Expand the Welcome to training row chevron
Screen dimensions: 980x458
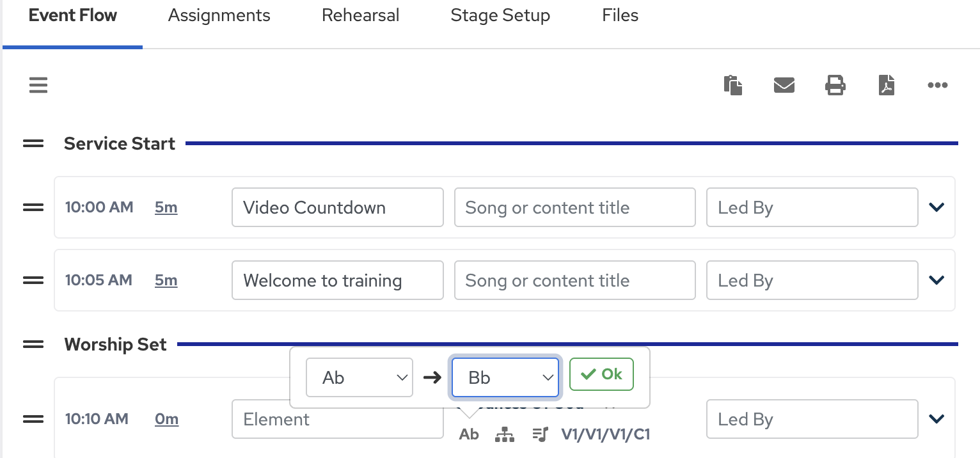pyautogui.click(x=937, y=280)
